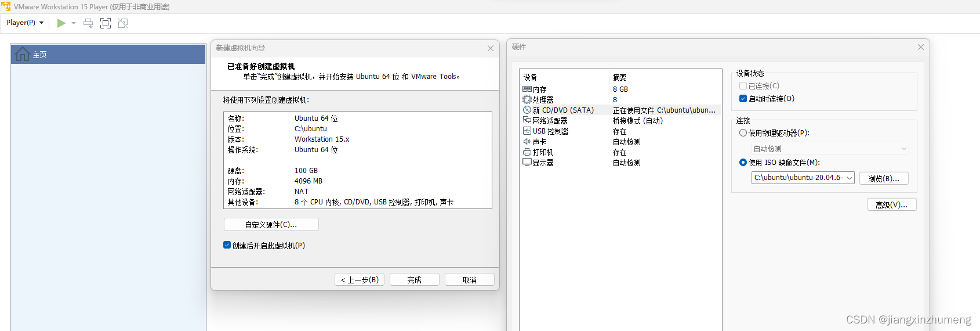The image size is (980, 331).
Task: Close the 新建虚拟机向导 wizard dialog
Action: click(x=491, y=48)
